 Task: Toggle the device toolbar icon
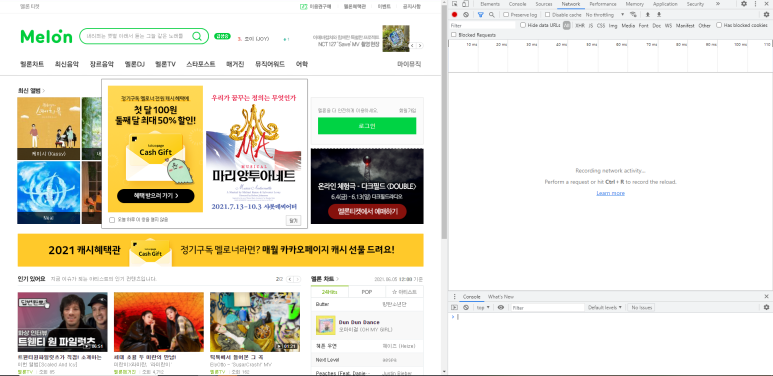465,4
